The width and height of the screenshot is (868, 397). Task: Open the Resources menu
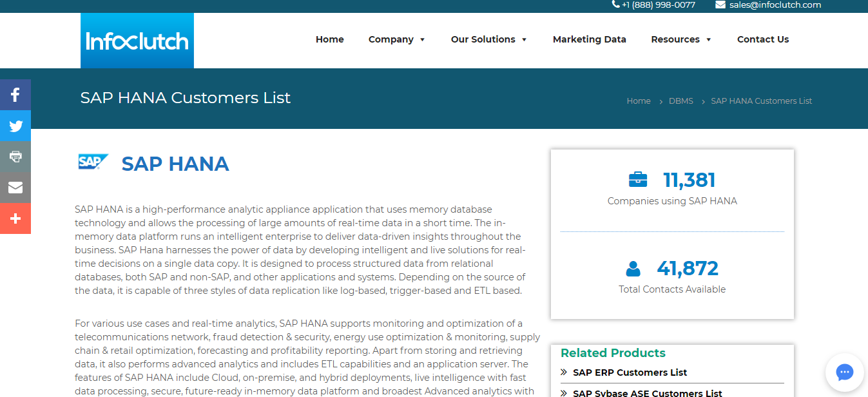(675, 39)
